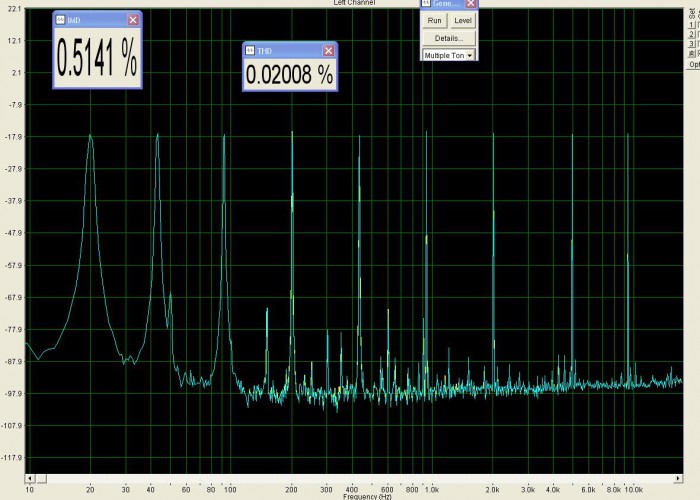Open the generator Level settings
The height and width of the screenshot is (500, 700).
pyautogui.click(x=462, y=21)
